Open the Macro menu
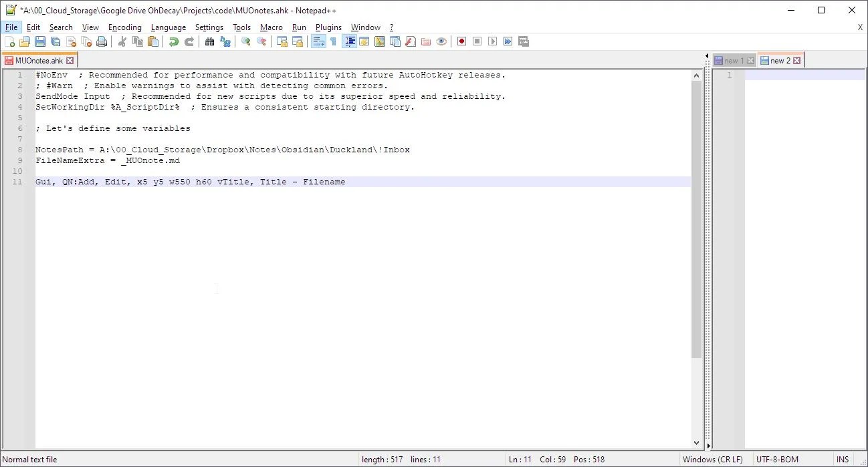The image size is (868, 467). click(271, 27)
